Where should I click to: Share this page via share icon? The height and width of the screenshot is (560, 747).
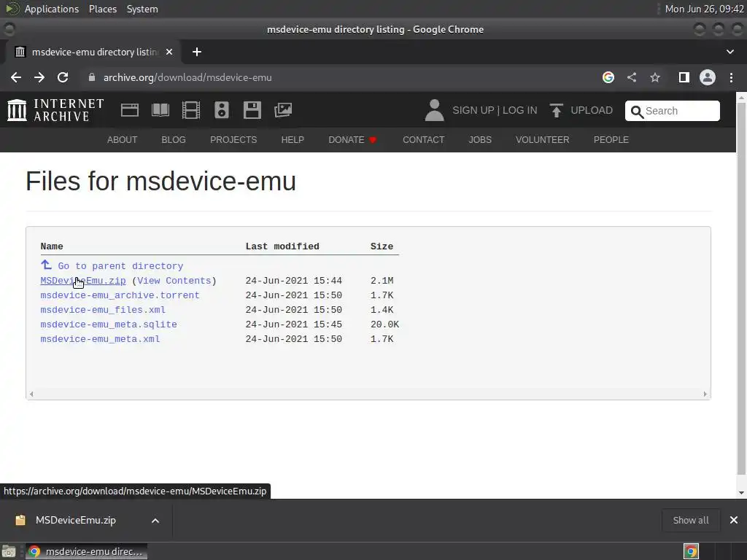point(632,77)
